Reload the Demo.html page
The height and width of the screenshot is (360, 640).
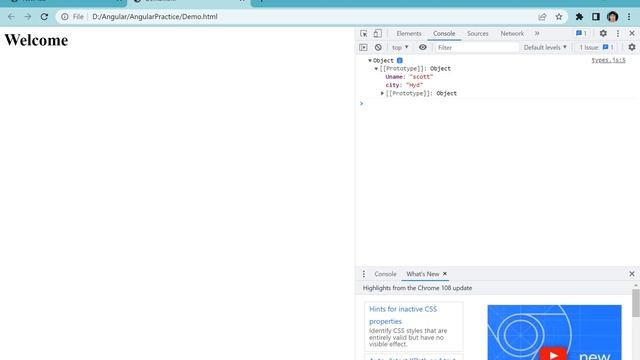pos(44,17)
